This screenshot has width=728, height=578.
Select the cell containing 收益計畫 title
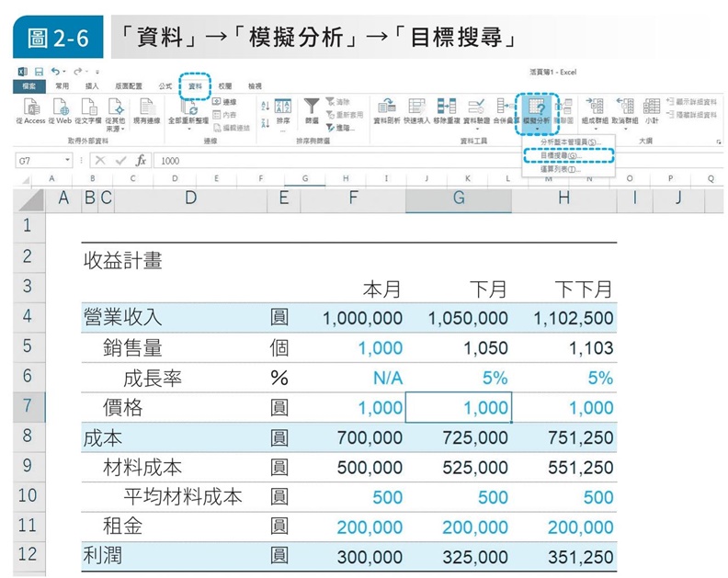pos(123,260)
